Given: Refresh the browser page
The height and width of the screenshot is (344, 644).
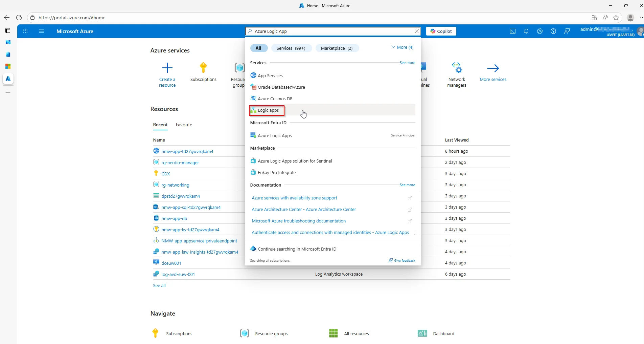Looking at the screenshot, I should (x=19, y=18).
